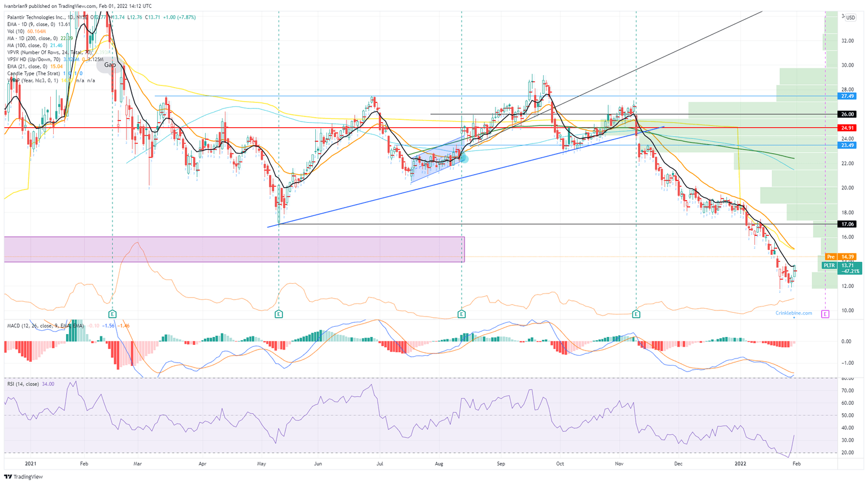Select the red 24.91 price level label
Screen dimensions: 868x484
point(847,128)
